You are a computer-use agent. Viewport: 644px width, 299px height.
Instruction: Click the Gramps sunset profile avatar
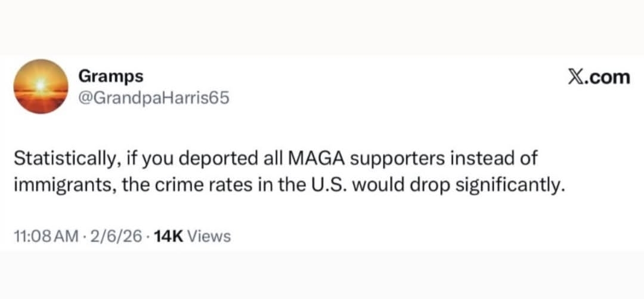pos(41,87)
